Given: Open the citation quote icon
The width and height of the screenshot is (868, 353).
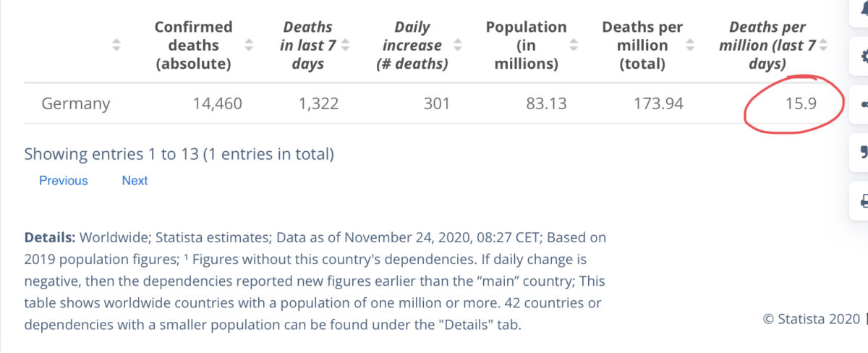Looking at the screenshot, I should 862,152.
